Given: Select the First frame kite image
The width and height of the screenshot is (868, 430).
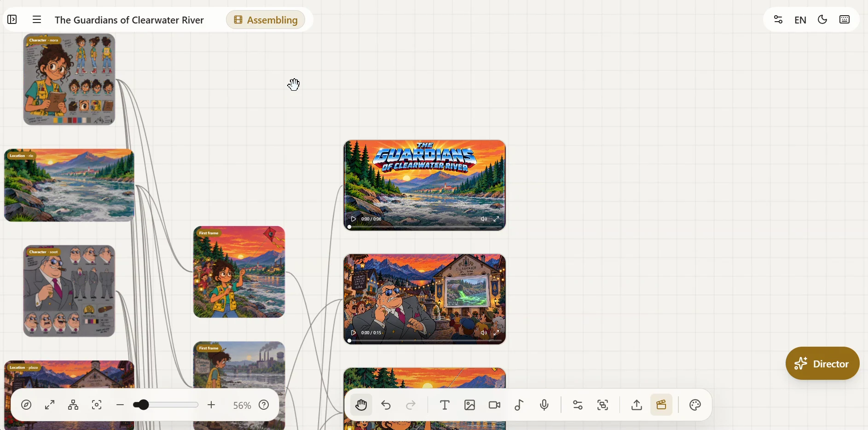Looking at the screenshot, I should (239, 272).
